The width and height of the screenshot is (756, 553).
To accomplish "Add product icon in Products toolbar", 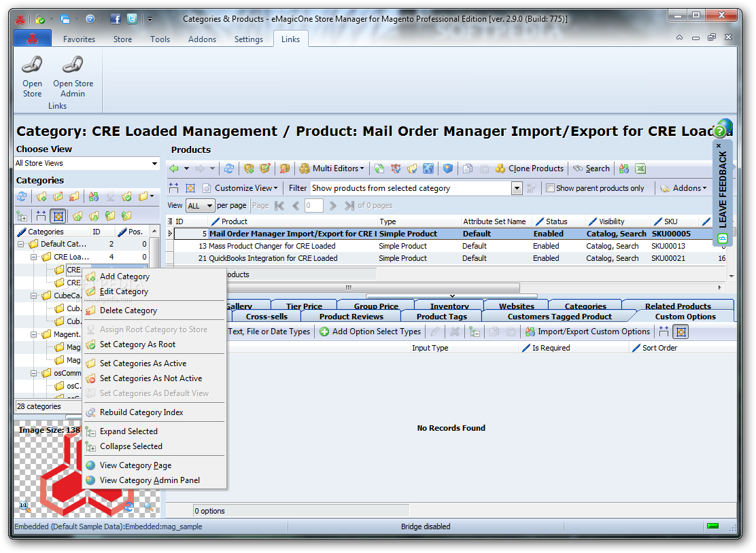I will click(x=249, y=168).
